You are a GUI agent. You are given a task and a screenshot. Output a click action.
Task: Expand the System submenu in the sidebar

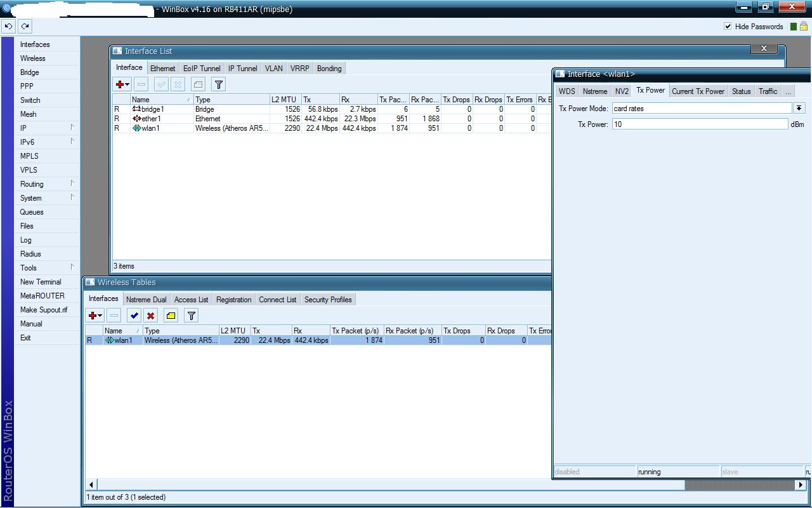click(x=72, y=197)
